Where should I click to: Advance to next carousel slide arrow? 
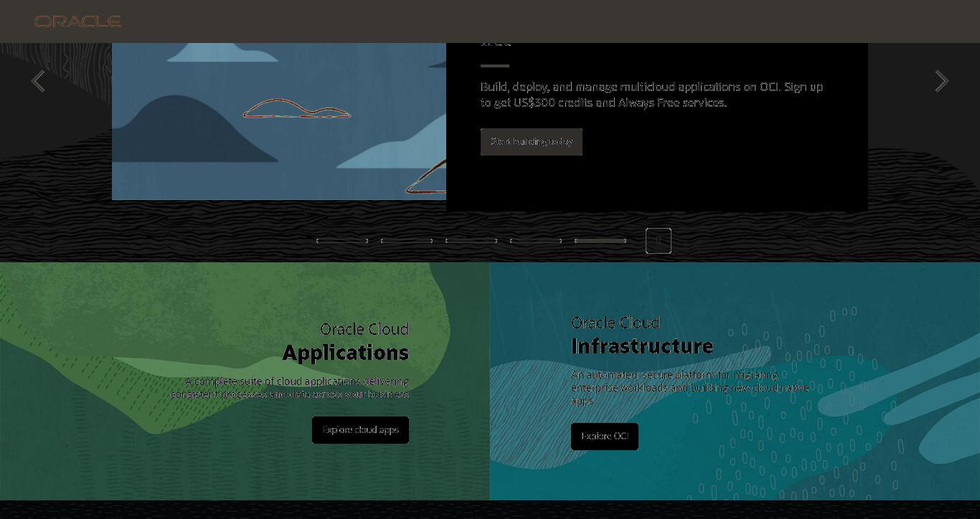(x=941, y=81)
